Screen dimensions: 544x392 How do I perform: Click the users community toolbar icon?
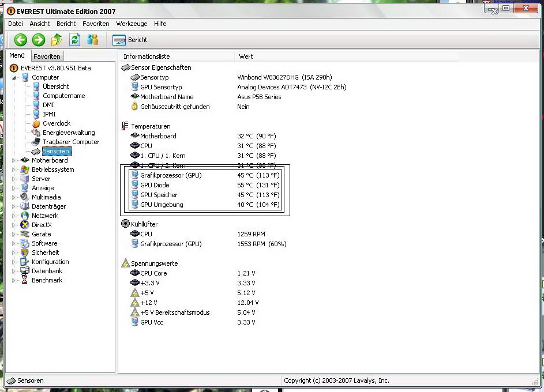coord(93,40)
